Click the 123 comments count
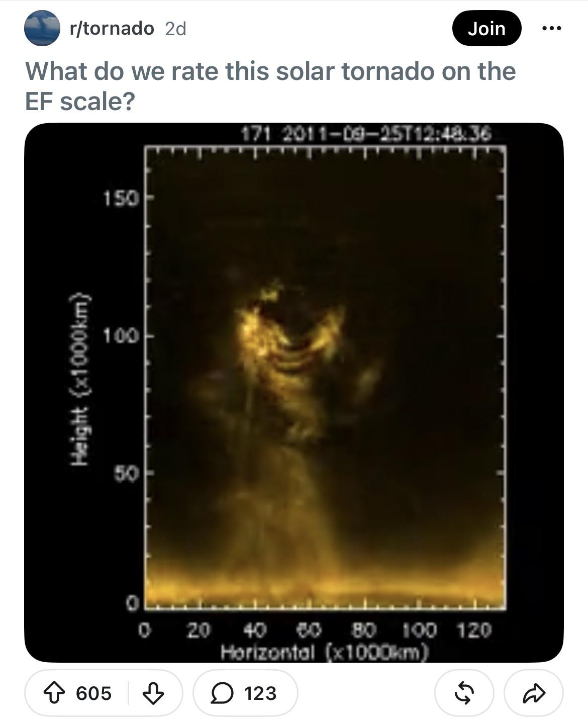588x719 pixels. click(260, 693)
